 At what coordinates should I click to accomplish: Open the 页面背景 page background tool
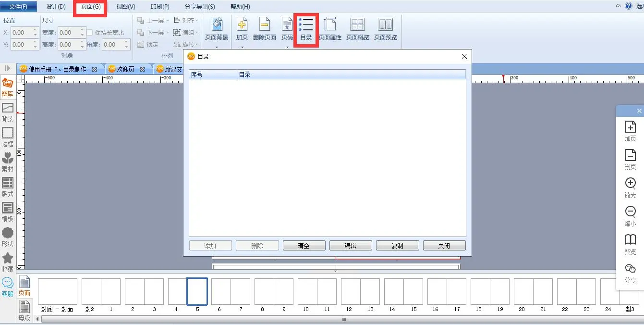217,29
